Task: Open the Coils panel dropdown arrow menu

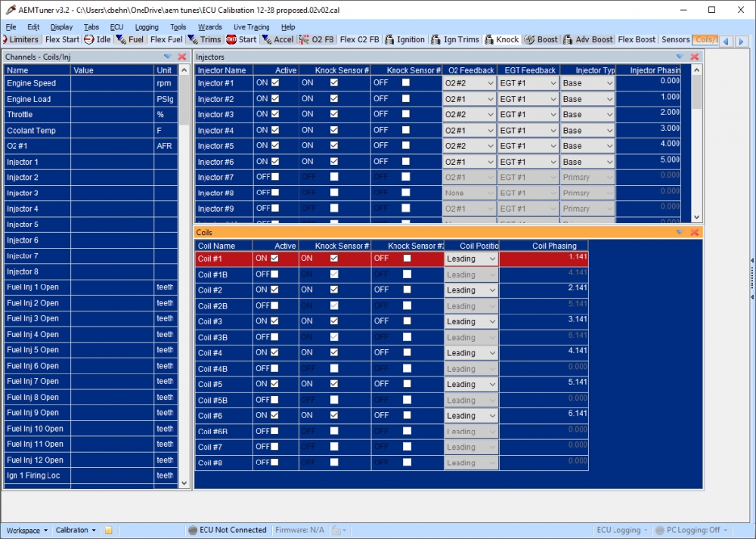Action: pos(679,232)
